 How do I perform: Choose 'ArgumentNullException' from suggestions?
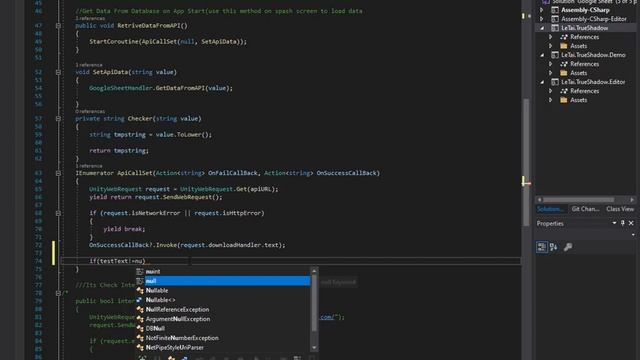[178, 319]
